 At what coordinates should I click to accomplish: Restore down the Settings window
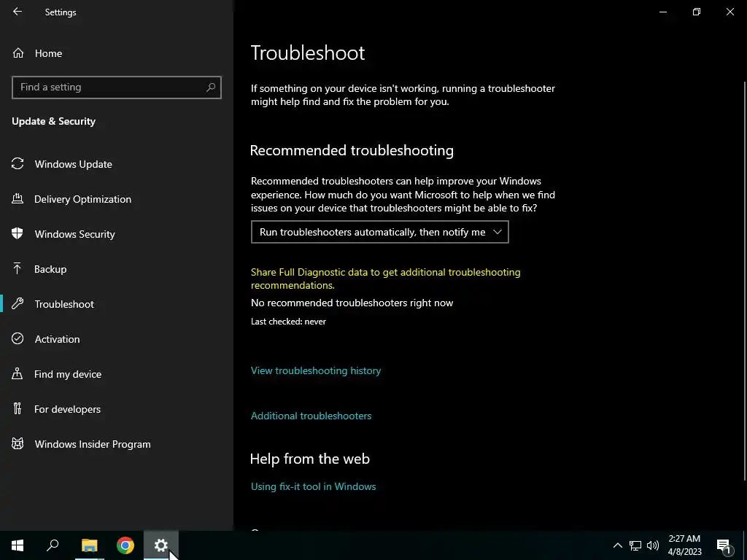pos(697,12)
